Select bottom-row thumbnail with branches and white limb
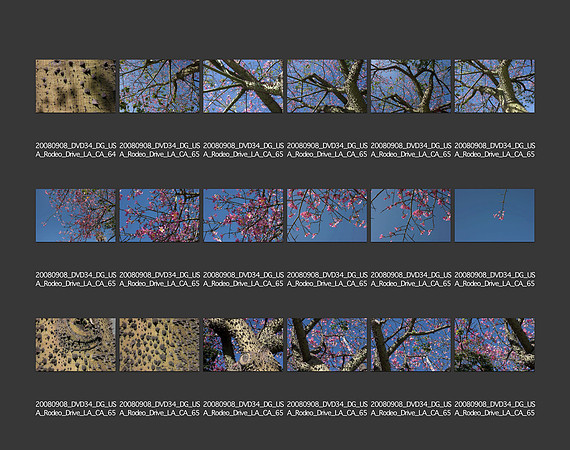The image size is (570, 450). click(411, 345)
